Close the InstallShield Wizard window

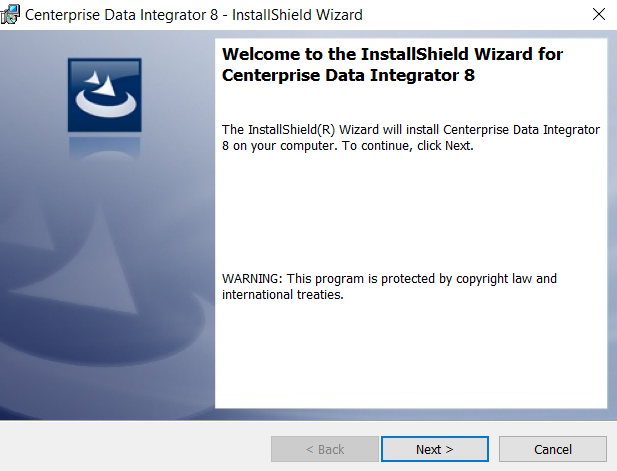point(598,14)
